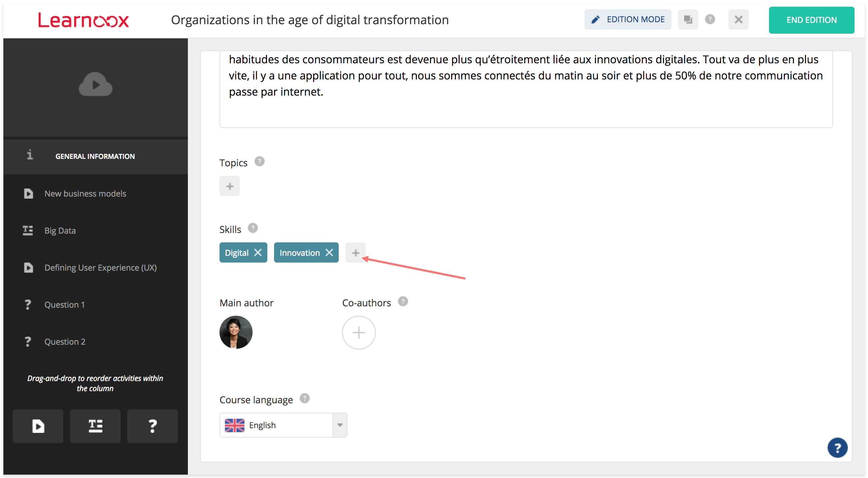Viewport: 868px width, 478px height.
Task: Click the duplicate course icon in header
Action: click(x=688, y=20)
